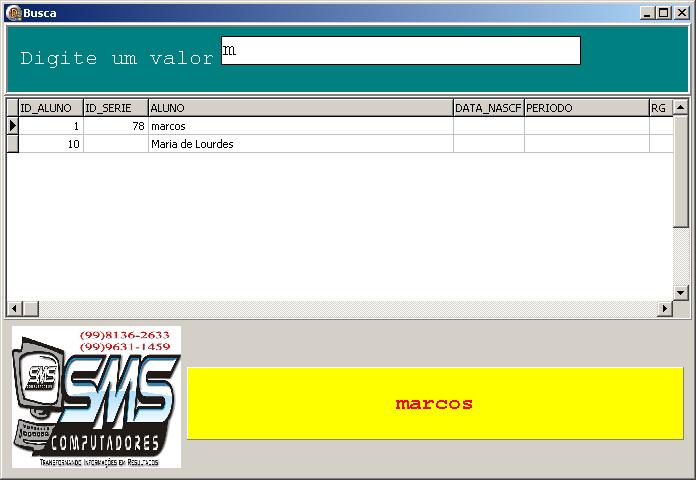Click the SMS Computadores logo image

point(96,398)
